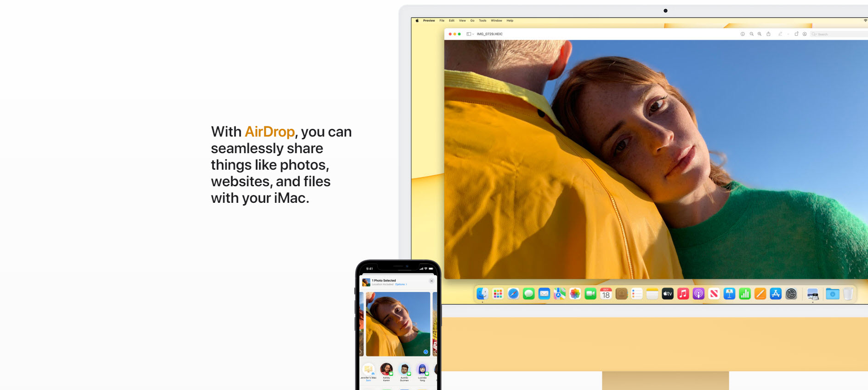Click the Search field in Preview
The width and height of the screenshot is (868, 390).
(839, 34)
